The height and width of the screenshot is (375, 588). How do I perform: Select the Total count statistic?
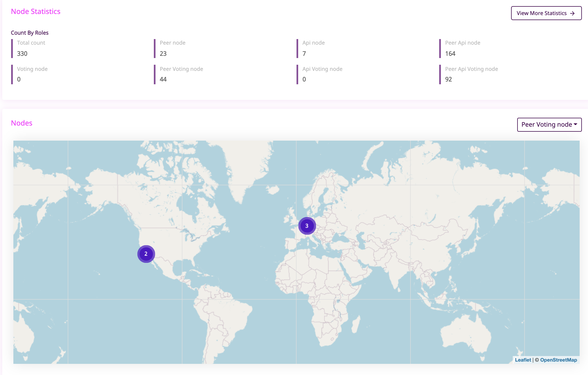(31, 48)
